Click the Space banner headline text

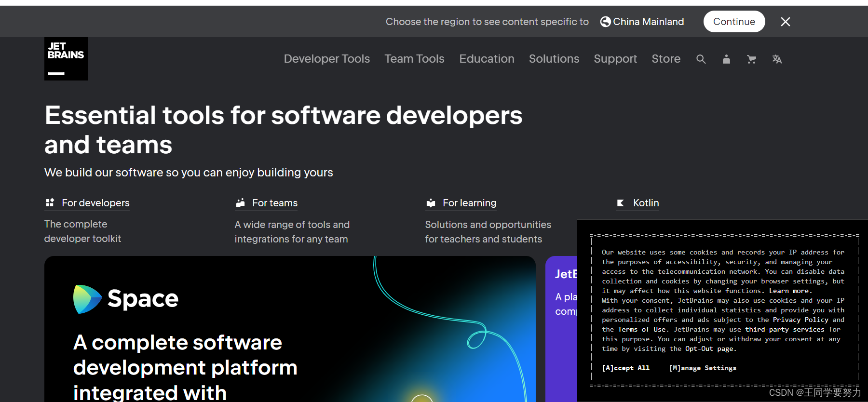point(185,368)
